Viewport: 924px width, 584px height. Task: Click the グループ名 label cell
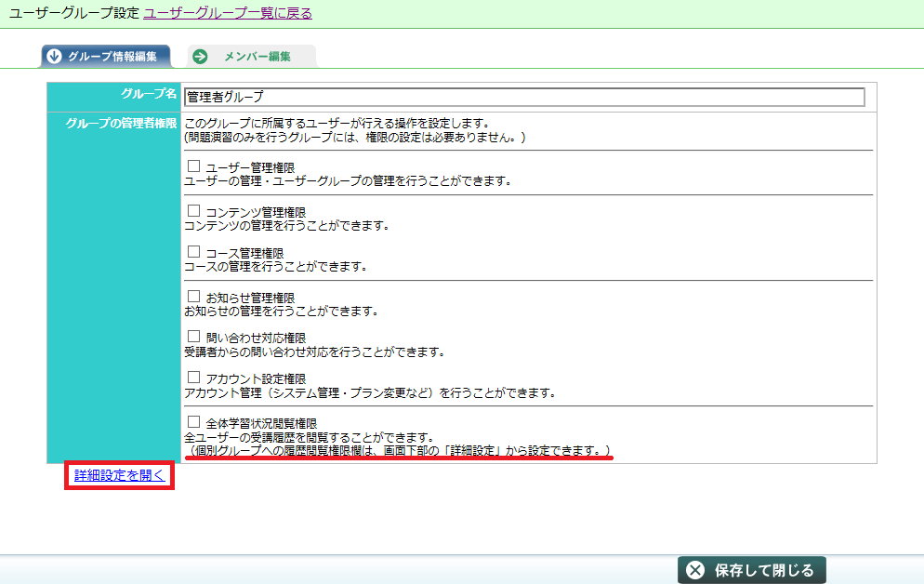[x=113, y=98]
